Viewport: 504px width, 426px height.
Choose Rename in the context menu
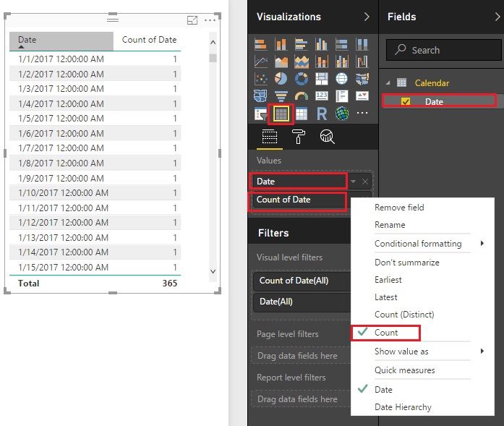[390, 225]
